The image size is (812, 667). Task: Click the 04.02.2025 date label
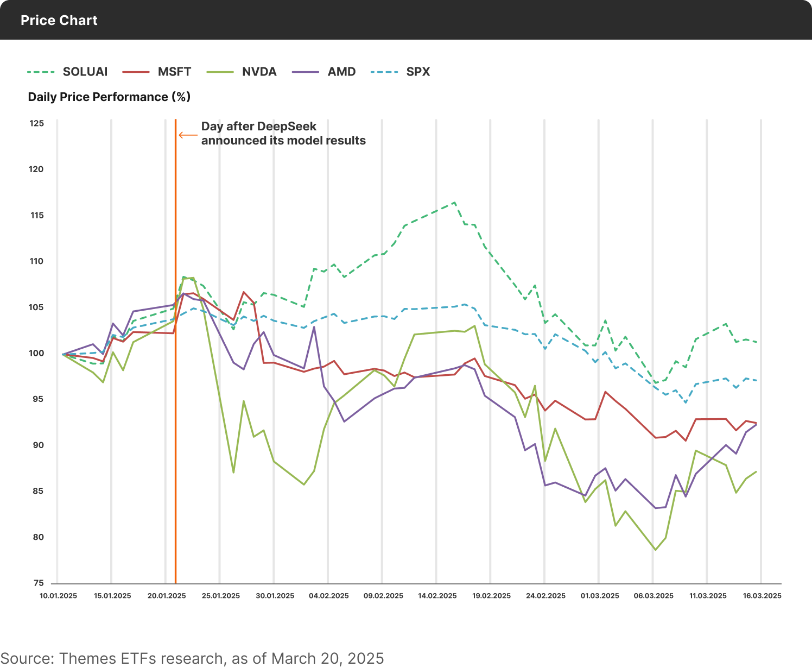329,596
